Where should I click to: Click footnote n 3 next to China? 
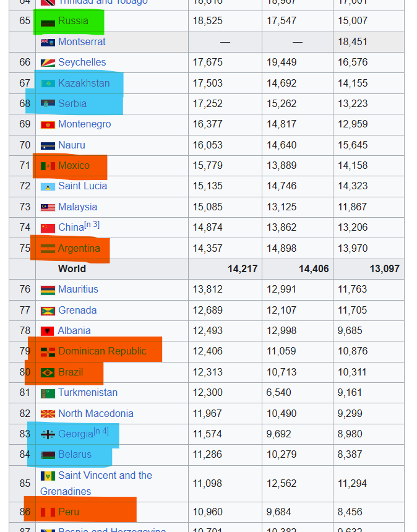92,225
